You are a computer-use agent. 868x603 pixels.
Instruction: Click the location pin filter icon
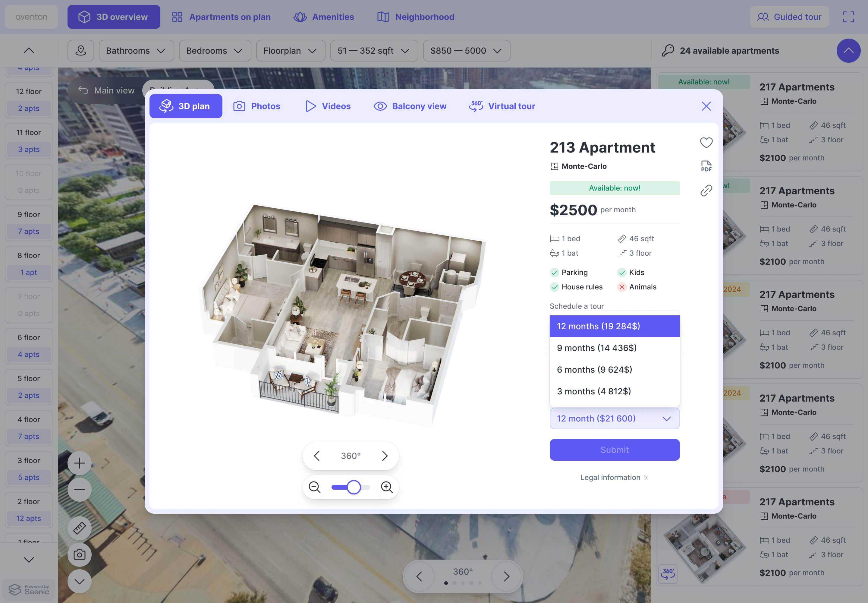coord(80,51)
